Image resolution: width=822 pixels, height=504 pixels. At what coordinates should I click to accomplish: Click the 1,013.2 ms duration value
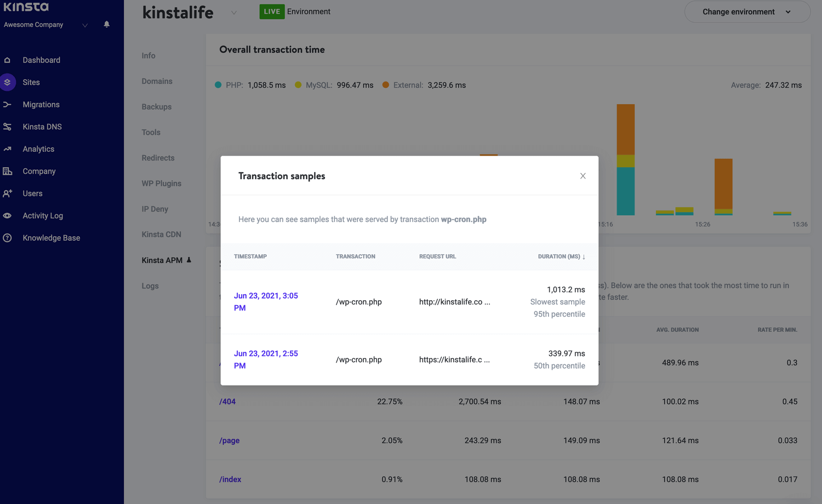(x=566, y=289)
